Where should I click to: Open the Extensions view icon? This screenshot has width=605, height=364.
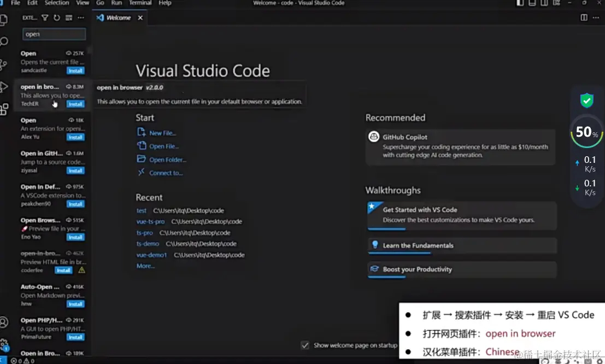click(4, 109)
